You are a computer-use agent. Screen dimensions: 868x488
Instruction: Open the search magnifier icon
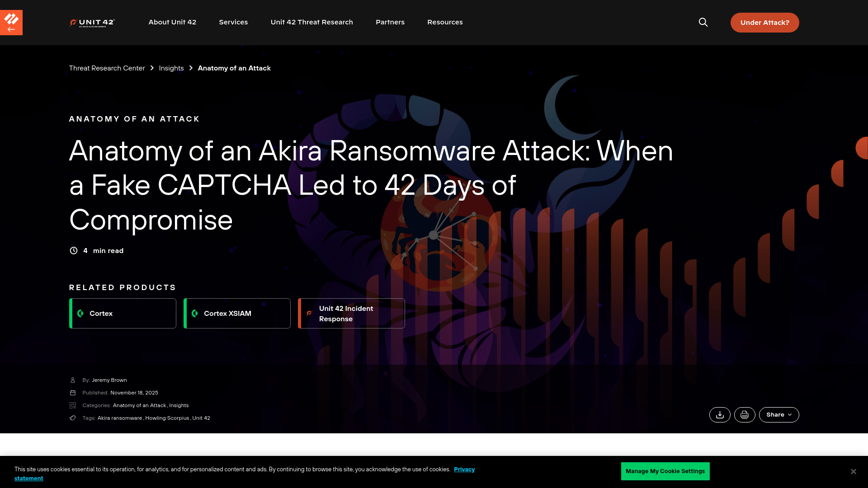click(703, 22)
